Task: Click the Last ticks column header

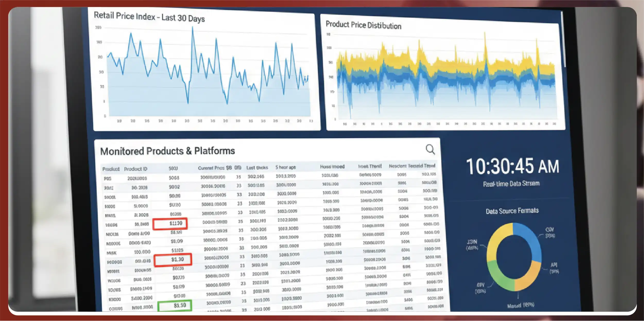Action: [257, 168]
